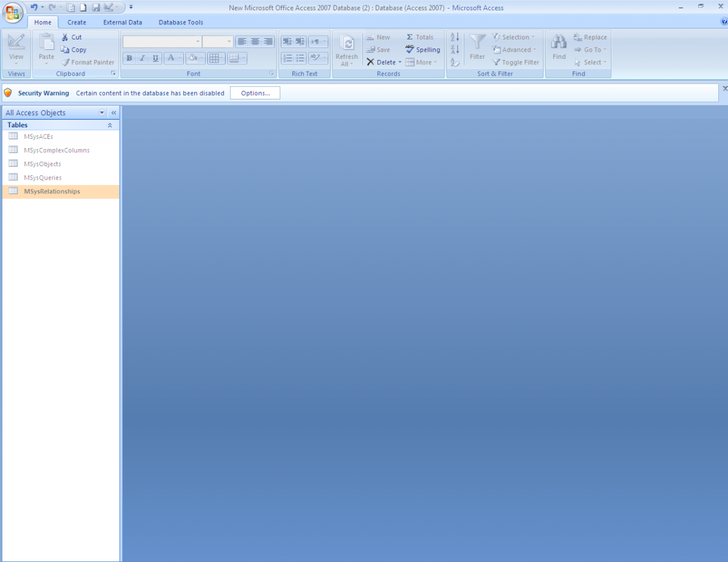Image resolution: width=728 pixels, height=562 pixels.
Task: Click the Find binoculars button
Action: coord(559,47)
